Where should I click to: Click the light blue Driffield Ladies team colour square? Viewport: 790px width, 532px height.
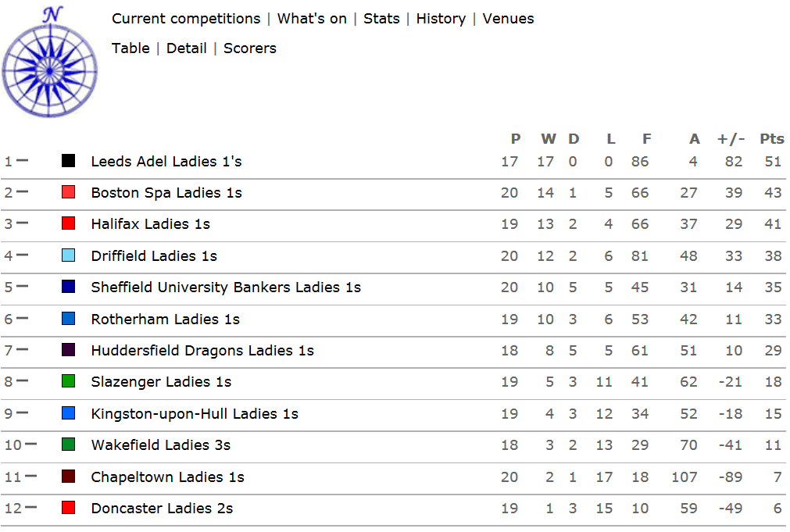68,255
